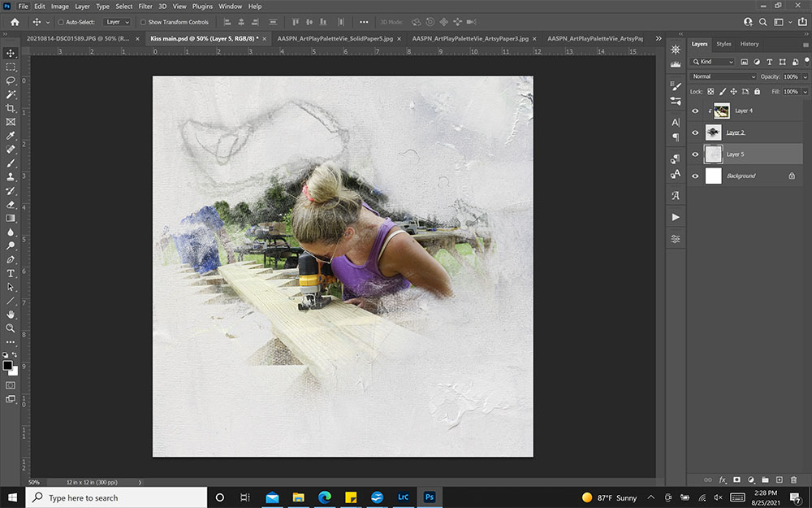Select the Hand tool
Image resolution: width=812 pixels, height=508 pixels.
coord(11,314)
